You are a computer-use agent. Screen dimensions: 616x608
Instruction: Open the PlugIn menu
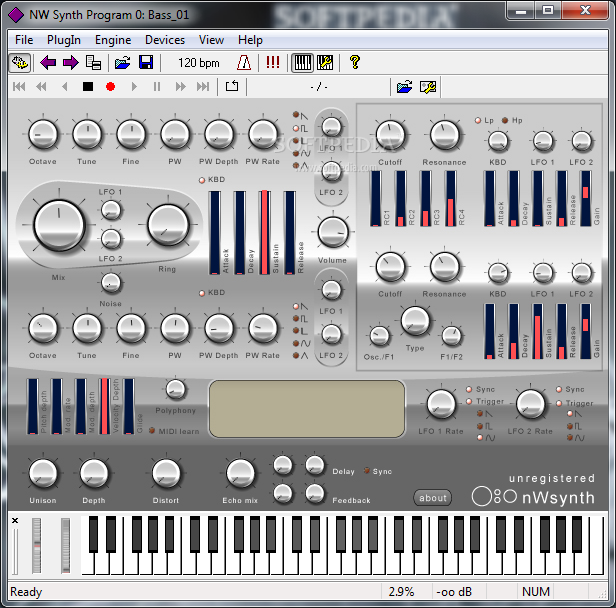pyautogui.click(x=64, y=40)
